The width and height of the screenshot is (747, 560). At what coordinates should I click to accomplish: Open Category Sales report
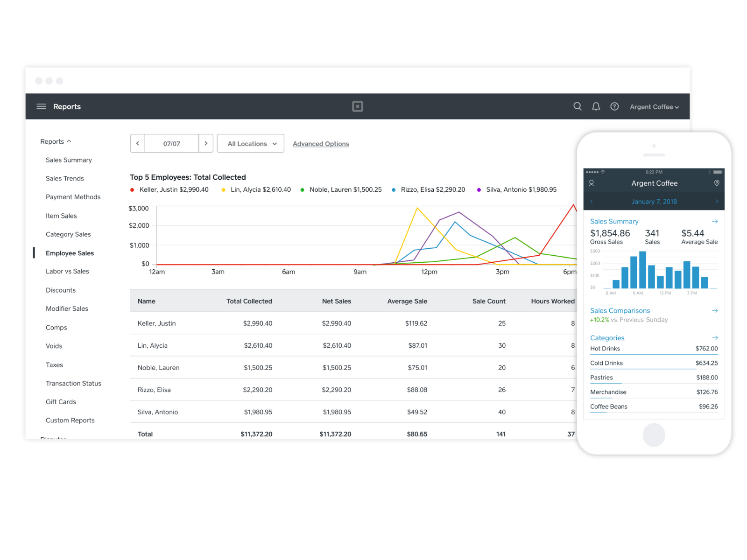pos(68,234)
